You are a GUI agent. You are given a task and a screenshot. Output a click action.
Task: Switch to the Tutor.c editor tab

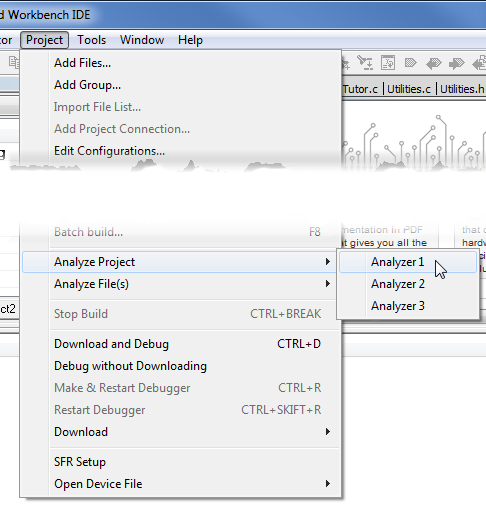tap(361, 89)
